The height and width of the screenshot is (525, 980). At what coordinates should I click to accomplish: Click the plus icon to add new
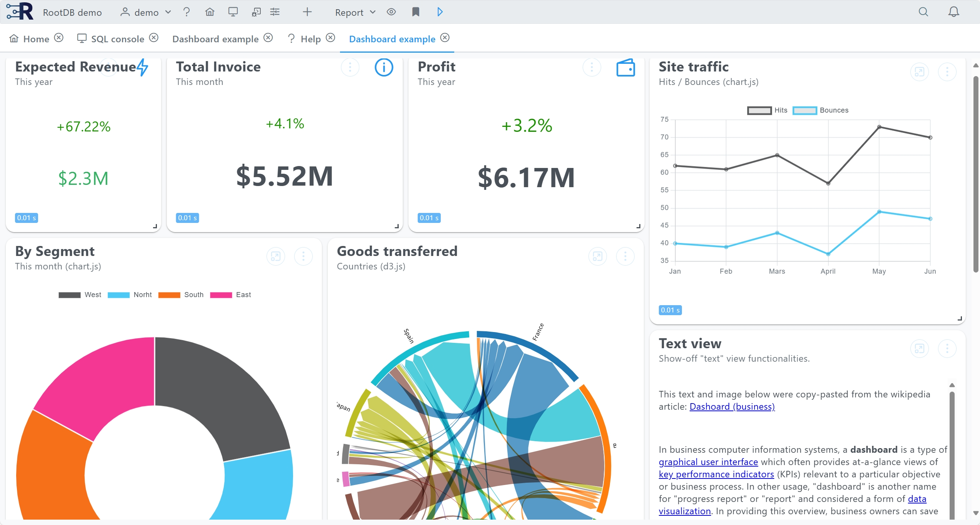tap(307, 12)
